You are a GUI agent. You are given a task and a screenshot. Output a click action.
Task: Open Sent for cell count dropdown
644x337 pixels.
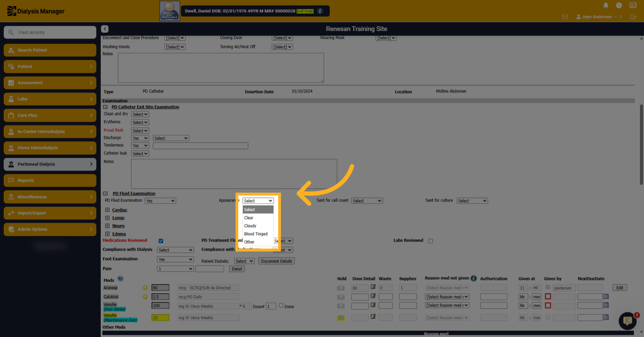pyautogui.click(x=367, y=201)
